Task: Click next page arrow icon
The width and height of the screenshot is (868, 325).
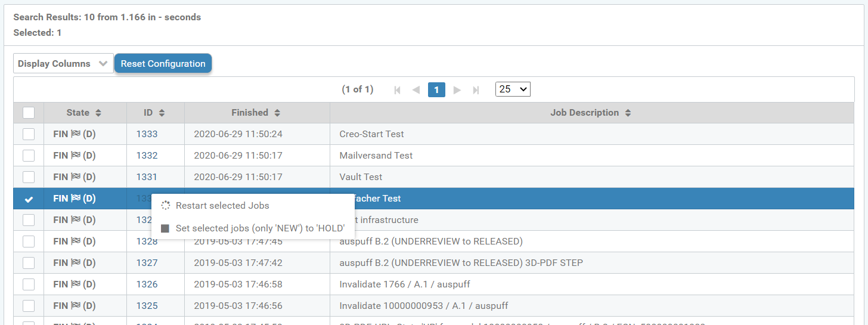Action: (x=457, y=89)
